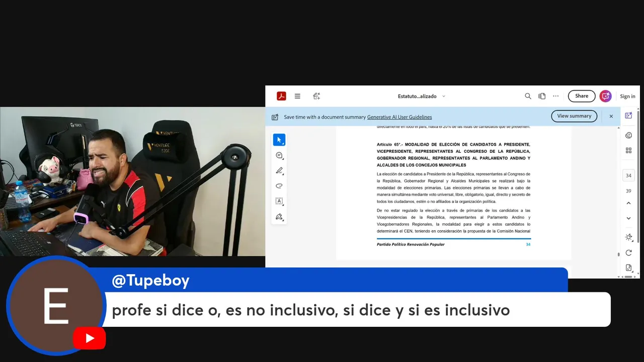The height and width of the screenshot is (362, 644).
Task: Click the chat message about inclusivo
Action: [x=310, y=310]
